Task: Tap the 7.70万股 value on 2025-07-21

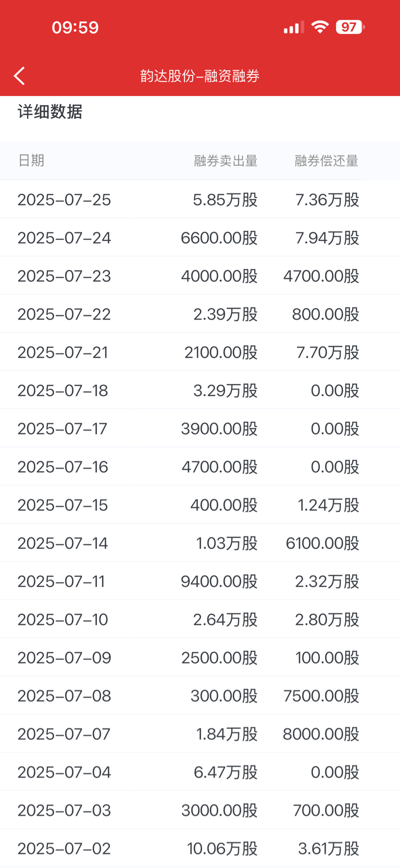Action: pyautogui.click(x=328, y=352)
